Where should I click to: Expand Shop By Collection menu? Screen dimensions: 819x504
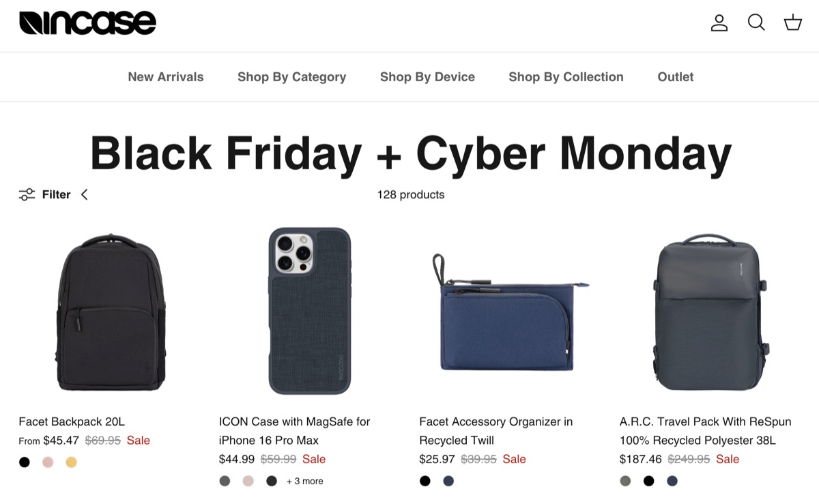pyautogui.click(x=566, y=77)
